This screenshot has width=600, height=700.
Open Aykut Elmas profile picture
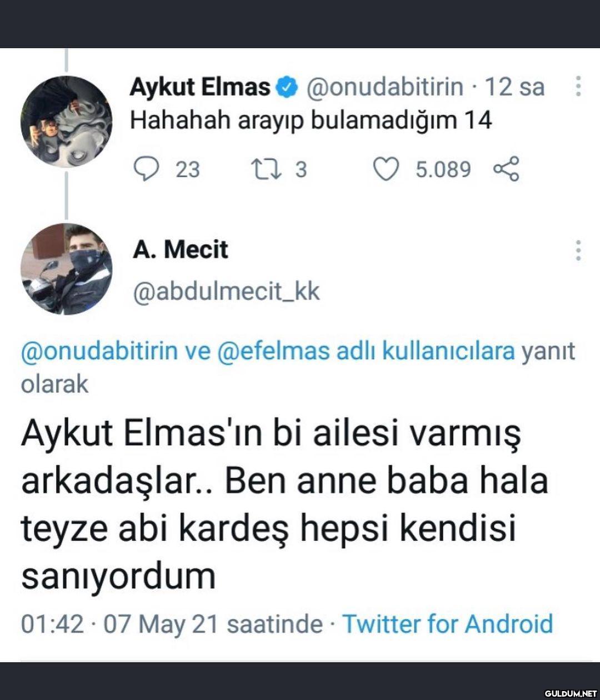tap(66, 122)
